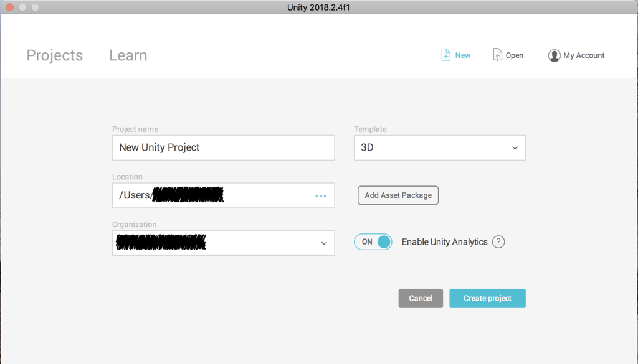638x364 pixels.
Task: Switch to the Learn tab
Action: 128,55
